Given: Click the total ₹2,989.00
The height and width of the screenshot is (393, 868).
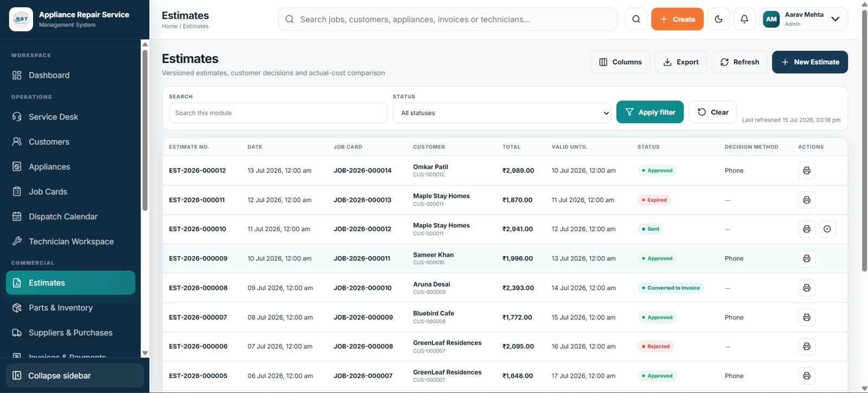Looking at the screenshot, I should pos(518,170).
